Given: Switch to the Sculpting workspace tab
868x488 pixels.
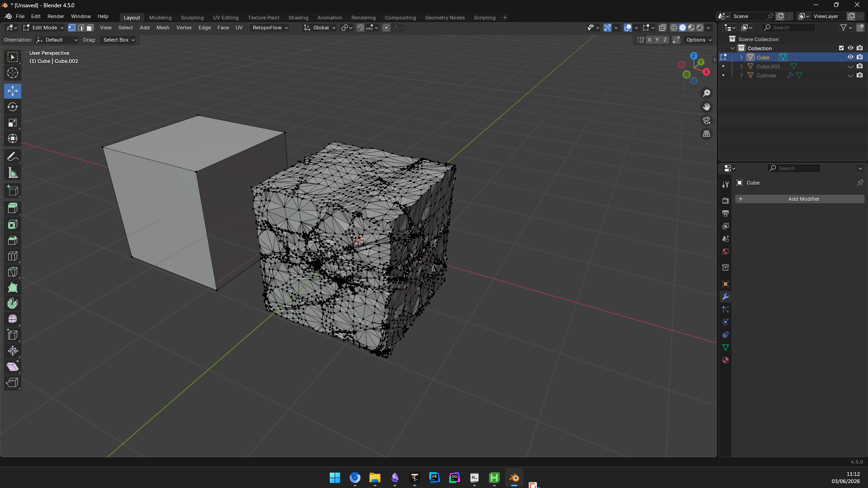Looking at the screenshot, I should pos(192,18).
